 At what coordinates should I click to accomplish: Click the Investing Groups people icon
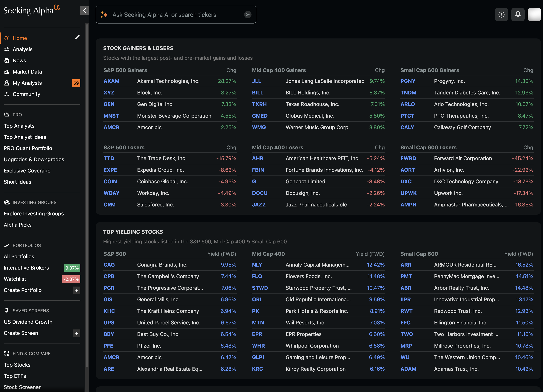point(7,202)
